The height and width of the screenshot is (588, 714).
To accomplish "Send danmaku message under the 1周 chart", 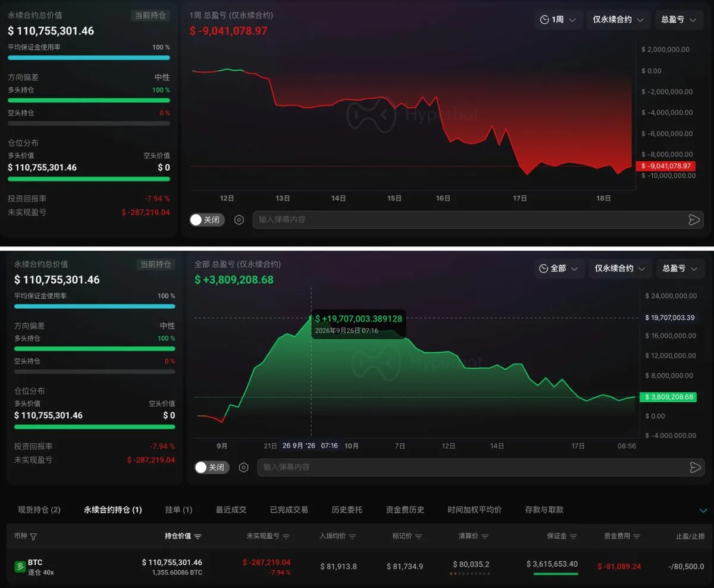I will (694, 220).
